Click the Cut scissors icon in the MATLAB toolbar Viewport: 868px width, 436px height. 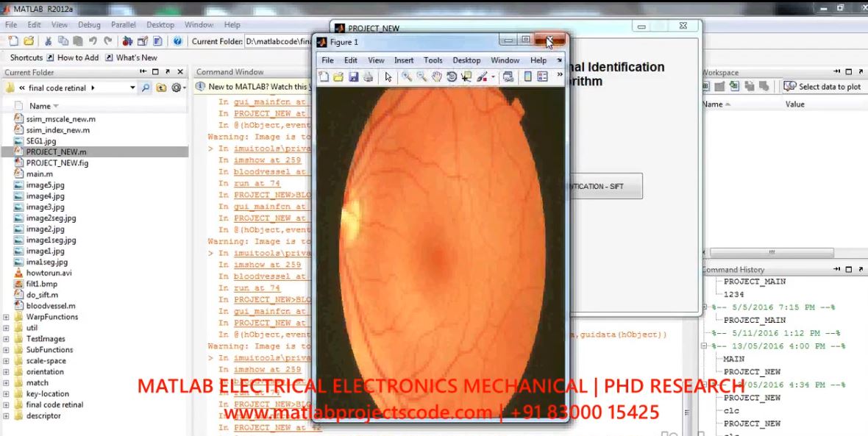click(48, 41)
